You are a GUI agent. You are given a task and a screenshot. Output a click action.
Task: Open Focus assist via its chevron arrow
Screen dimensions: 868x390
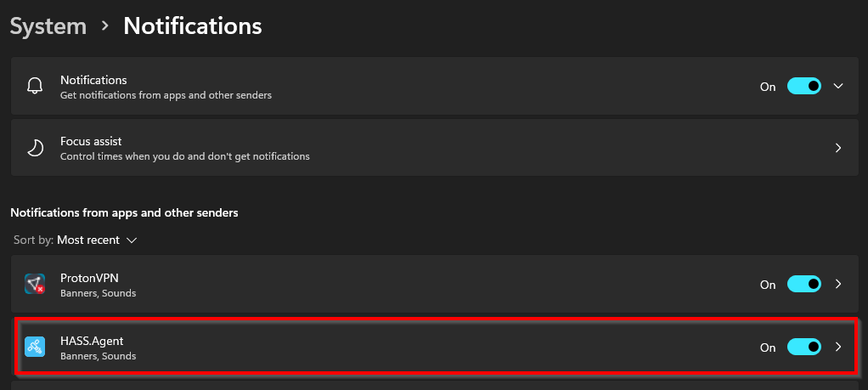coord(838,148)
